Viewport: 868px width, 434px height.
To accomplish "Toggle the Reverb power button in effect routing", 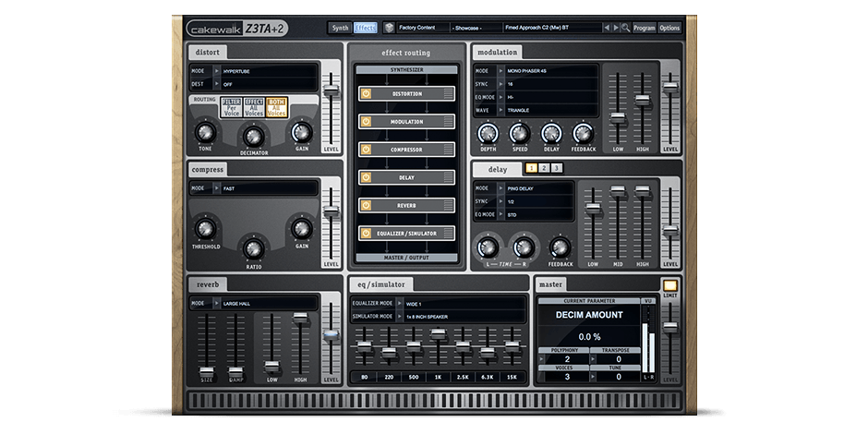I will [x=366, y=205].
